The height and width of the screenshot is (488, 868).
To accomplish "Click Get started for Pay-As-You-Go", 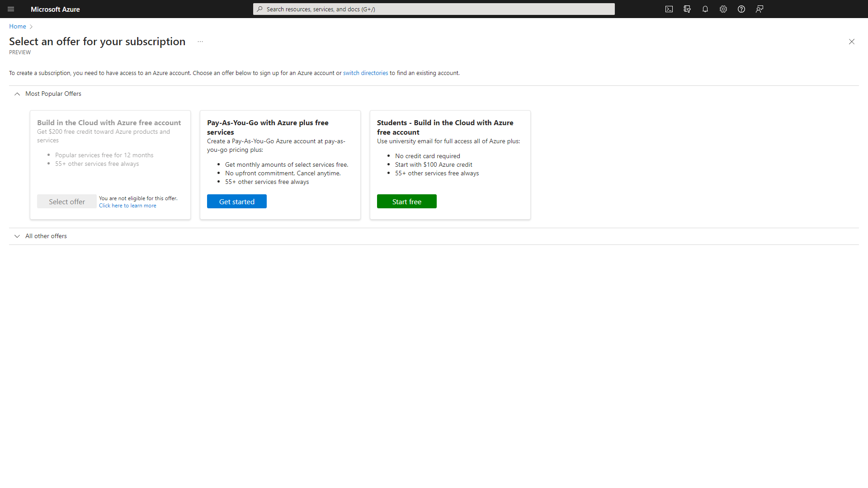I will tap(236, 201).
